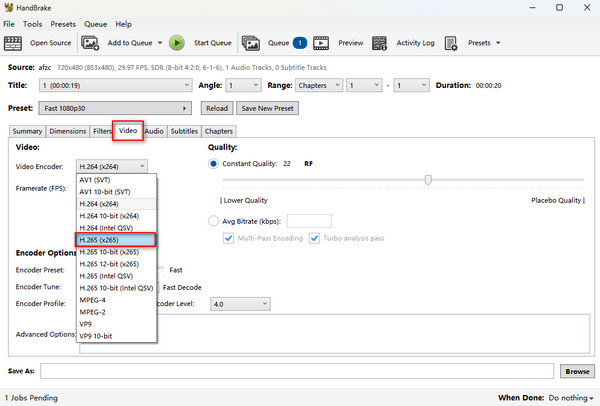Switch to the Subtitles tab
600x406 pixels.
pyautogui.click(x=184, y=131)
